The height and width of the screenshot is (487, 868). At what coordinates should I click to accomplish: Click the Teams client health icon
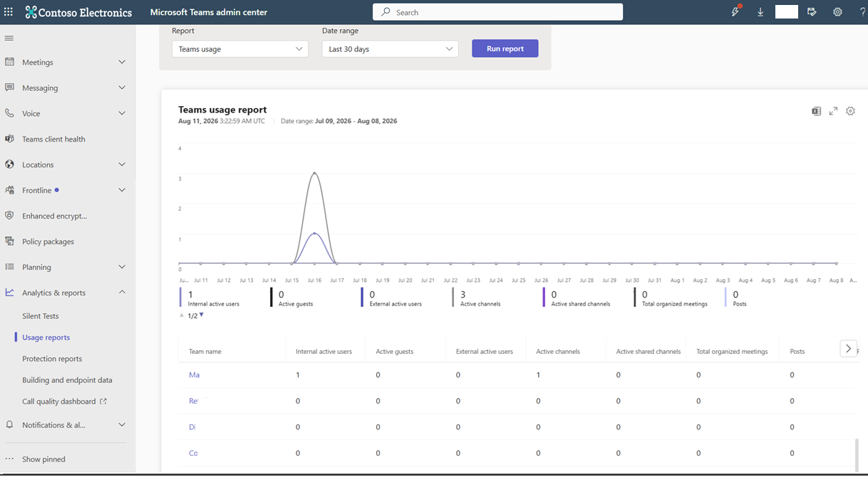click(9, 139)
